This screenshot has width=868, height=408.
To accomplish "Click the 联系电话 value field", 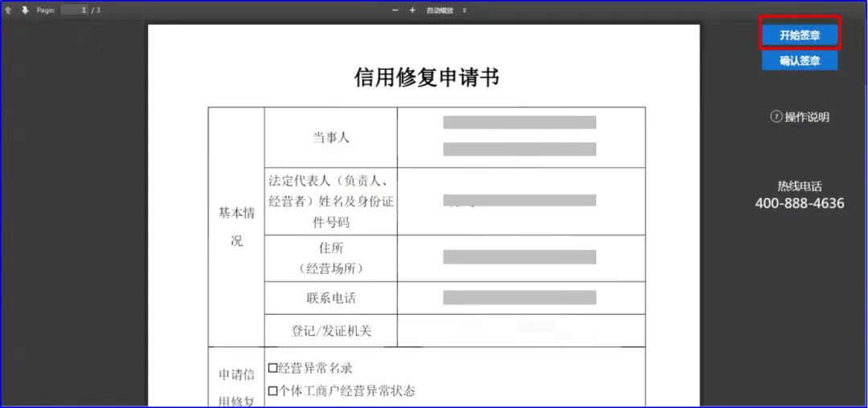I will tap(519, 298).
